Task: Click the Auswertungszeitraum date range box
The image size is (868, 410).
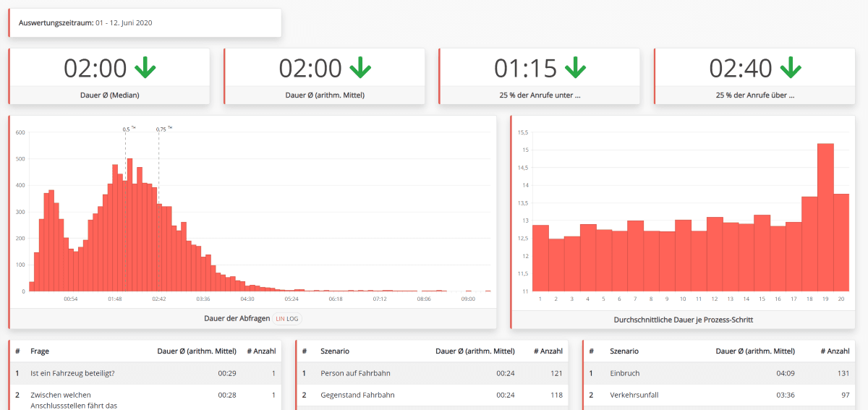Action: (145, 23)
